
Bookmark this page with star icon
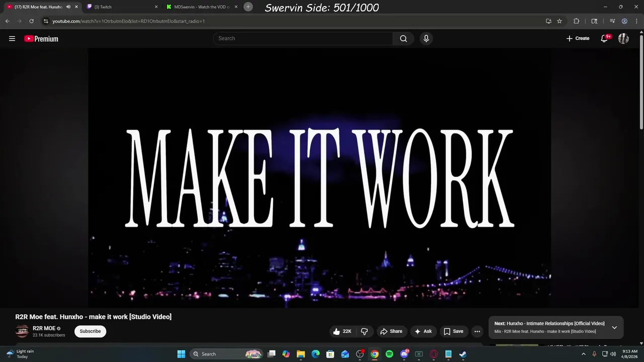[559, 21]
